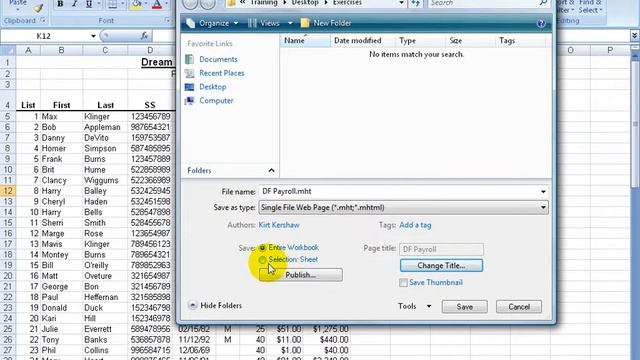The image size is (640, 360).
Task: Click the Search box in Save dialog
Action: click(x=483, y=3)
